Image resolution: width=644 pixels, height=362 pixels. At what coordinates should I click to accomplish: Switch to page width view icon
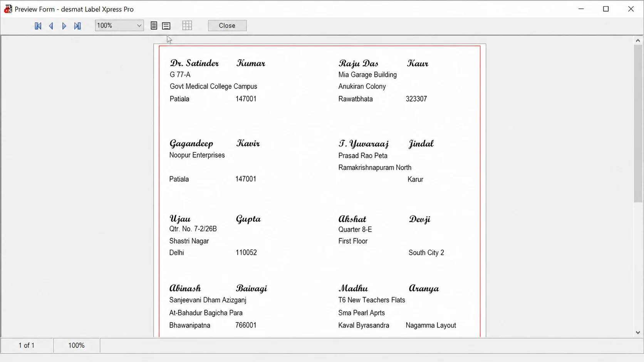pyautogui.click(x=166, y=26)
